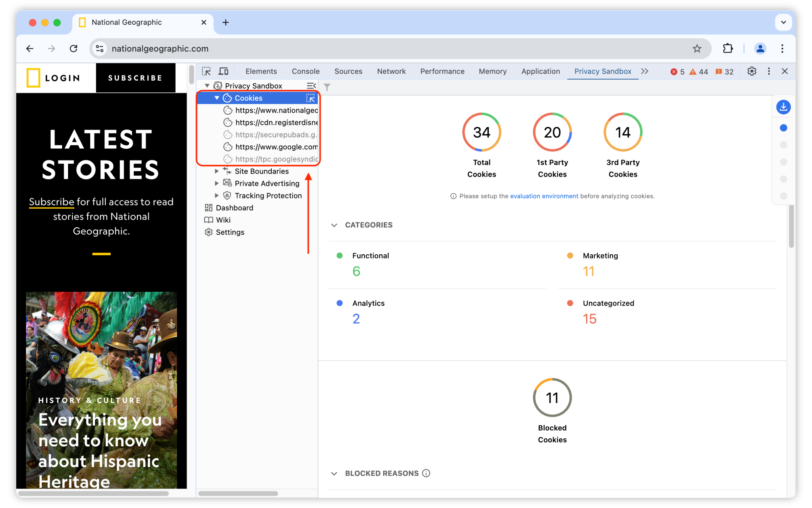Collapse the CATEGORIES section
The width and height of the screenshot is (812, 508).
[334, 225]
